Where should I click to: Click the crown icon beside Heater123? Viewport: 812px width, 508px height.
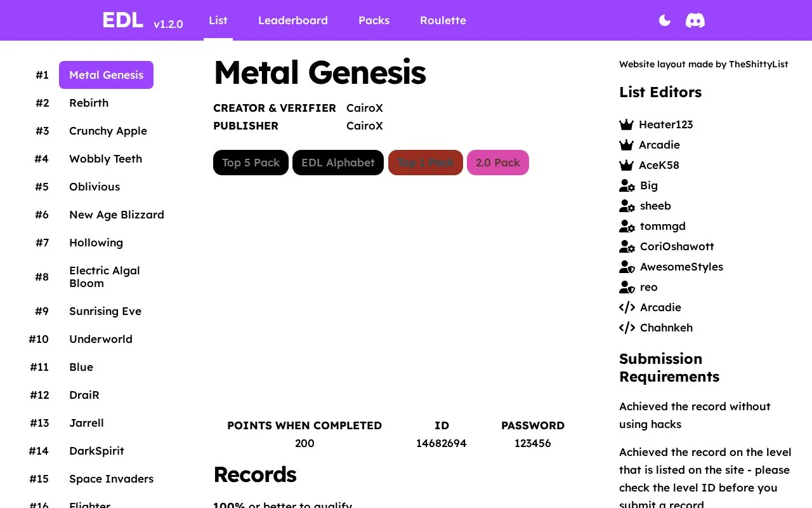[627, 124]
